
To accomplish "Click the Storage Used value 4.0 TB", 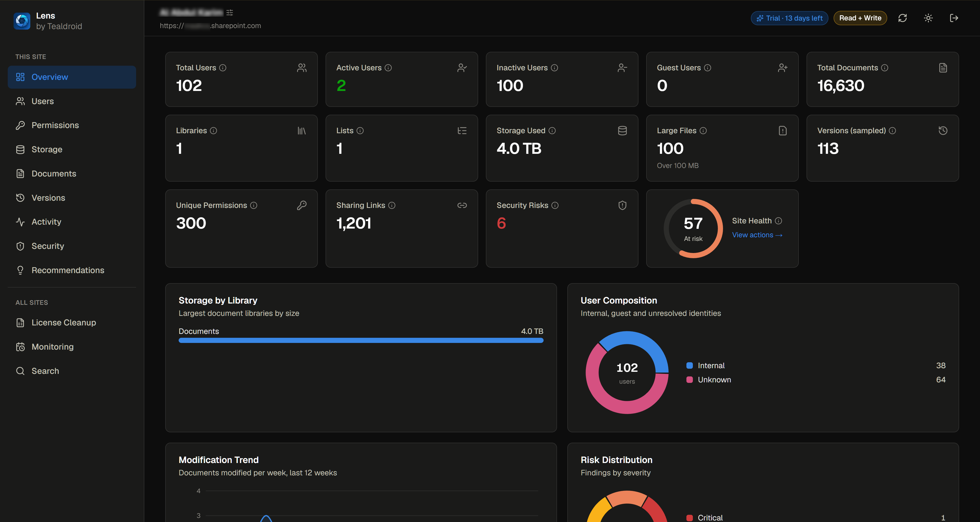I will pyautogui.click(x=519, y=149).
